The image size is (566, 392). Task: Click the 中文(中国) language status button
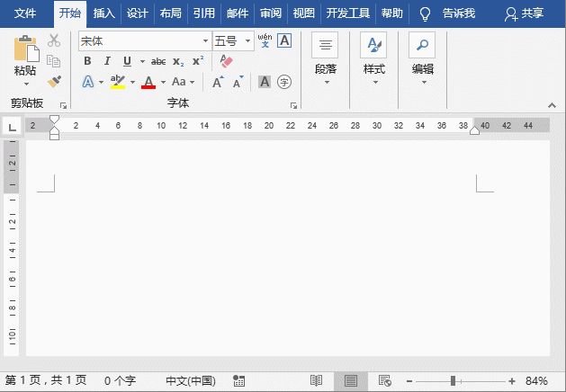point(191,381)
